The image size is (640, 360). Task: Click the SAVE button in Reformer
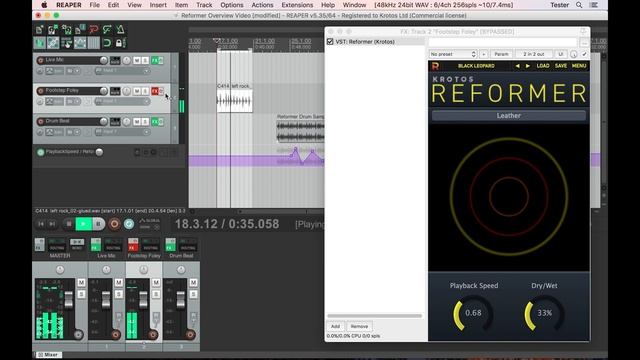click(x=561, y=66)
